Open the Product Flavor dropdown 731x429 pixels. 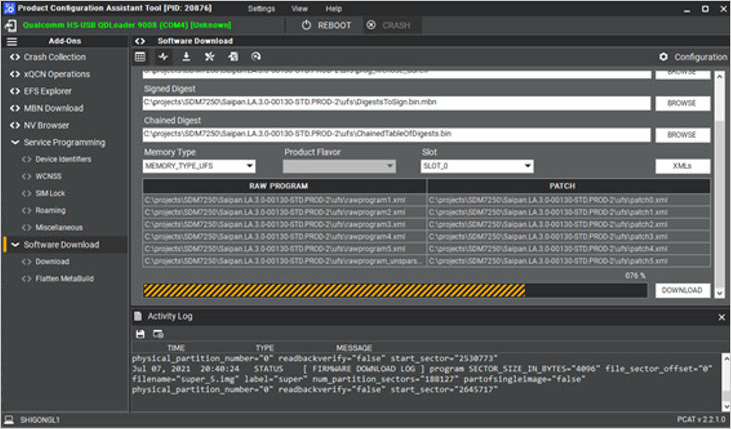click(339, 166)
